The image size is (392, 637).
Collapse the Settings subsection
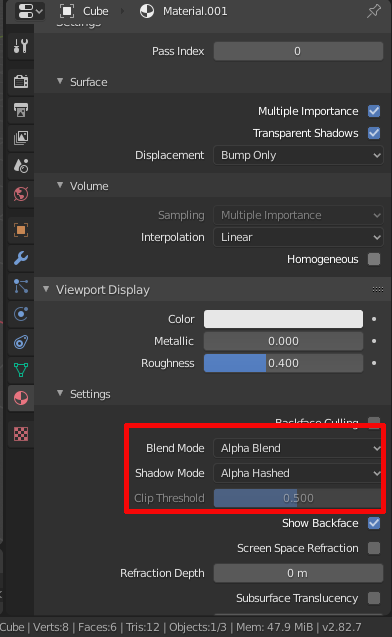click(x=60, y=393)
